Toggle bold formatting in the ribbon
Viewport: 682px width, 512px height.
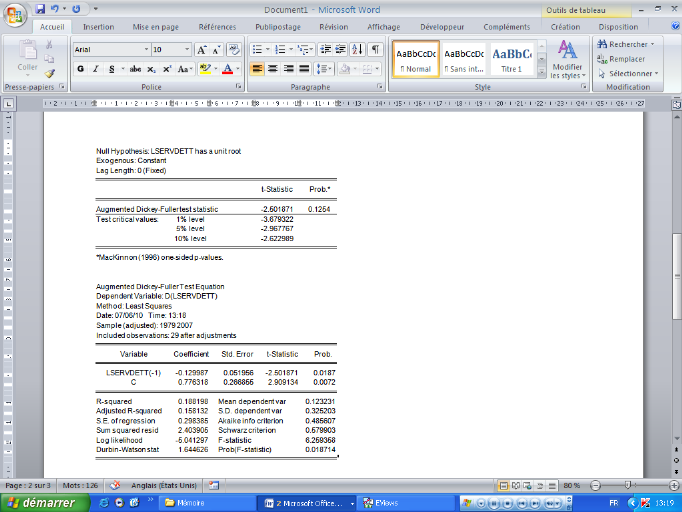pos(80,69)
